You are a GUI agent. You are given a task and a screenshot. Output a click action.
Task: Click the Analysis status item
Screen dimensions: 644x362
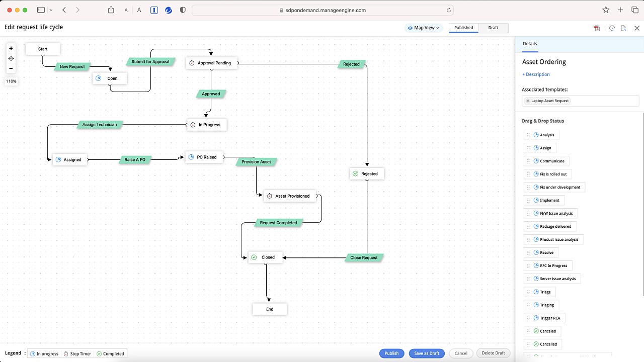click(542, 135)
